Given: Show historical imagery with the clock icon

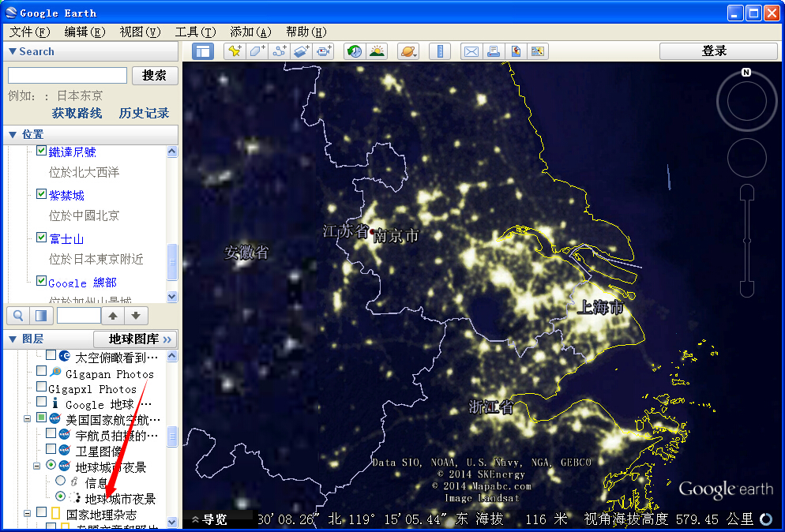Looking at the screenshot, I should (x=355, y=51).
